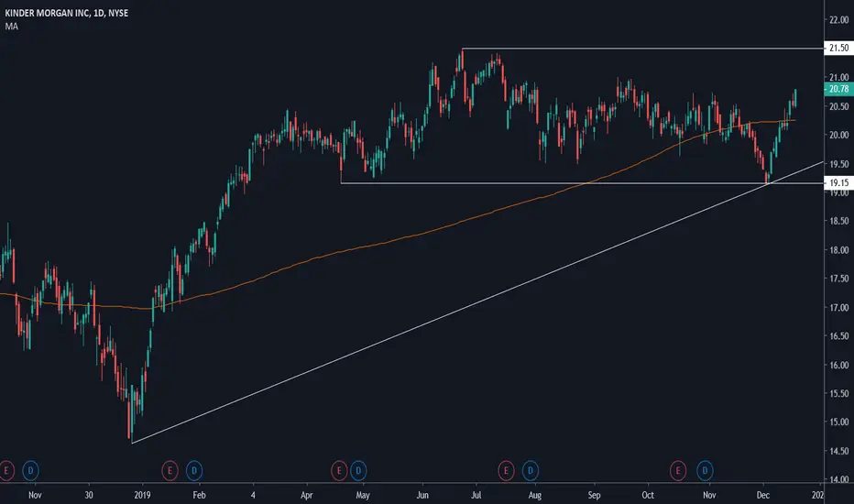Click the dividend D marker before Nov 2019

pos(705,470)
